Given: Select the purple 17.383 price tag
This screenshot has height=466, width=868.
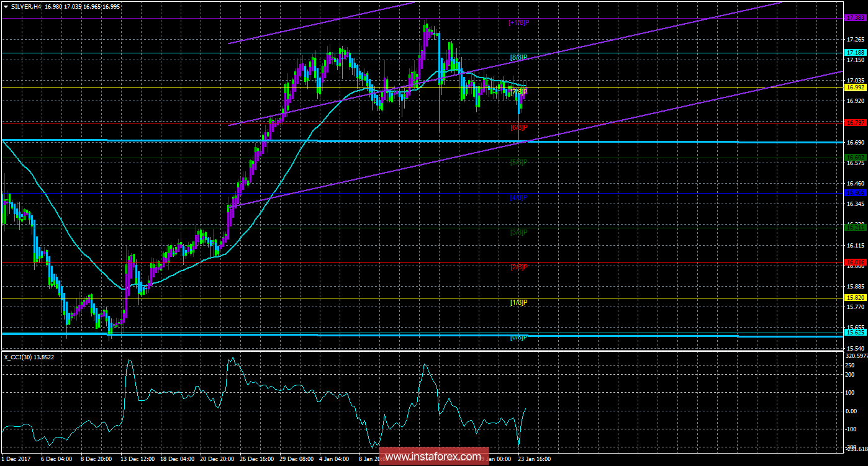Looking at the screenshot, I should tap(855, 18).
